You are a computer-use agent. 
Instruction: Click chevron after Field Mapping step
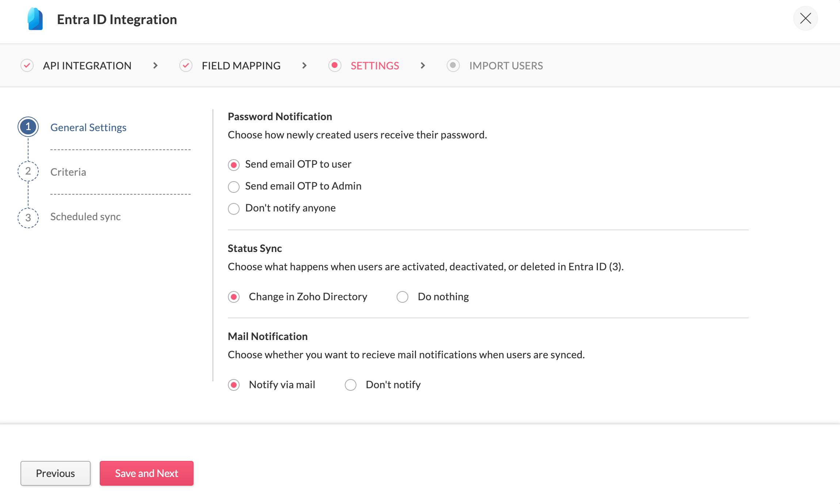coord(304,66)
